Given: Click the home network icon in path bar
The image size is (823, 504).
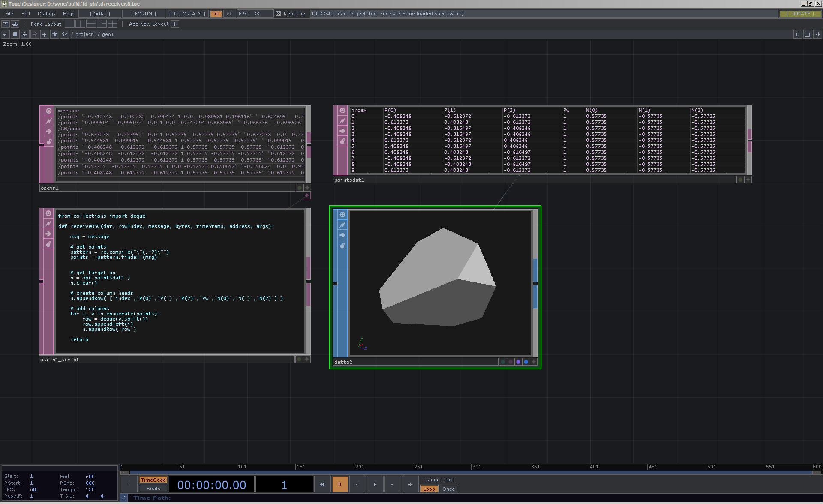Looking at the screenshot, I should click(x=65, y=34).
